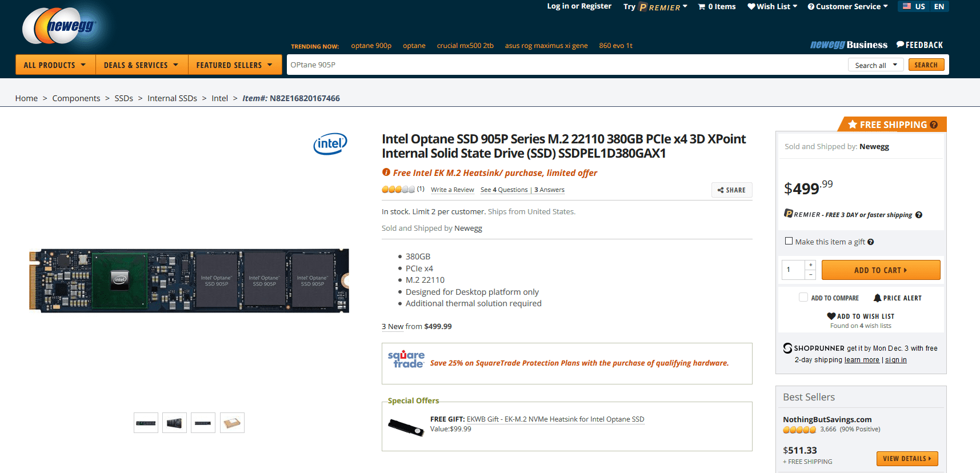The width and height of the screenshot is (980, 473).
Task: Click Write a Review link
Action: click(453, 190)
